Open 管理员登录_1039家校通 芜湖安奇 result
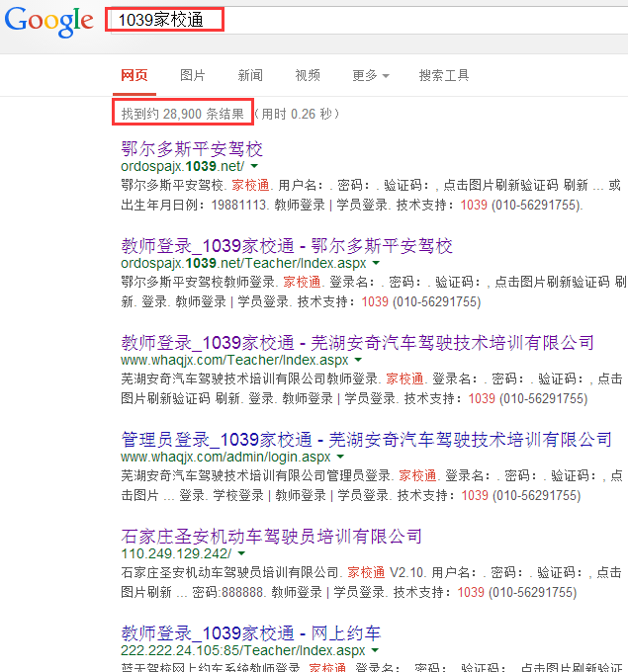This screenshot has height=672, width=628. [x=366, y=440]
